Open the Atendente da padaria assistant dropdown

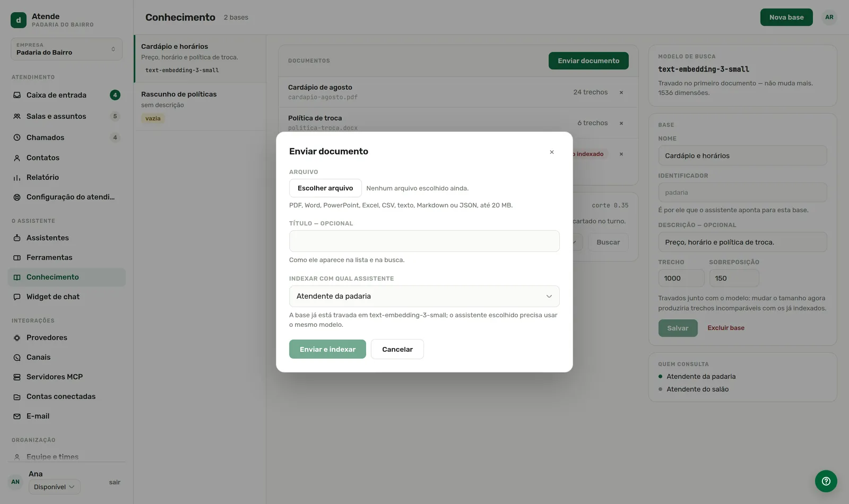tap(424, 296)
